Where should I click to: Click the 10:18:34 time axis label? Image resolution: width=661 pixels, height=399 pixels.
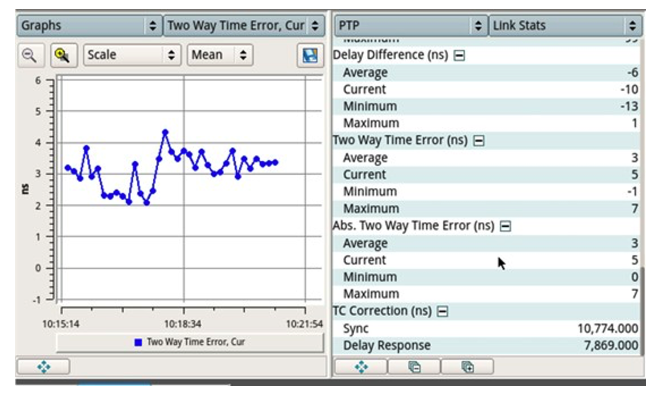pyautogui.click(x=183, y=324)
